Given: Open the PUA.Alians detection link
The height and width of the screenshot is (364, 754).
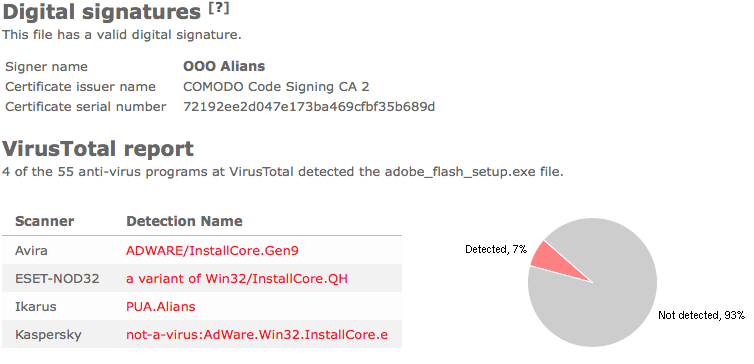Looking at the screenshot, I should pyautogui.click(x=161, y=307).
